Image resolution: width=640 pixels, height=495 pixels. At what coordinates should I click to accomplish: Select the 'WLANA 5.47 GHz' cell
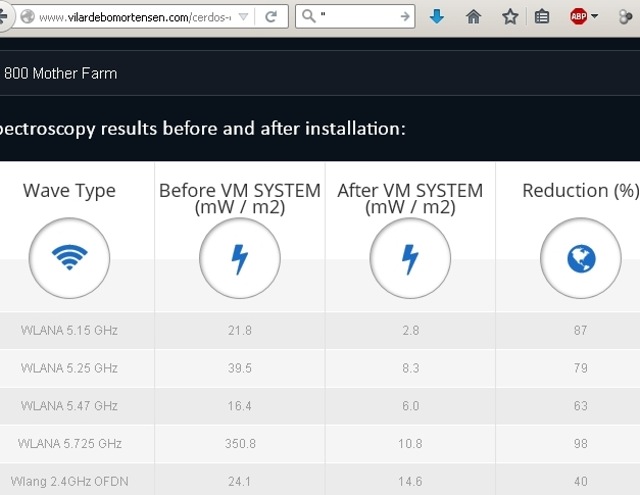coord(69,406)
